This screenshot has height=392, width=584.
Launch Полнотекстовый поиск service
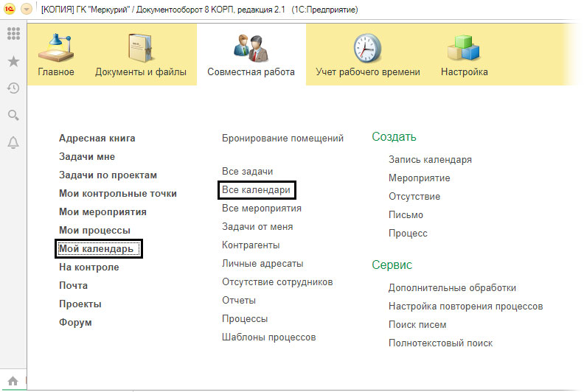[x=440, y=343]
